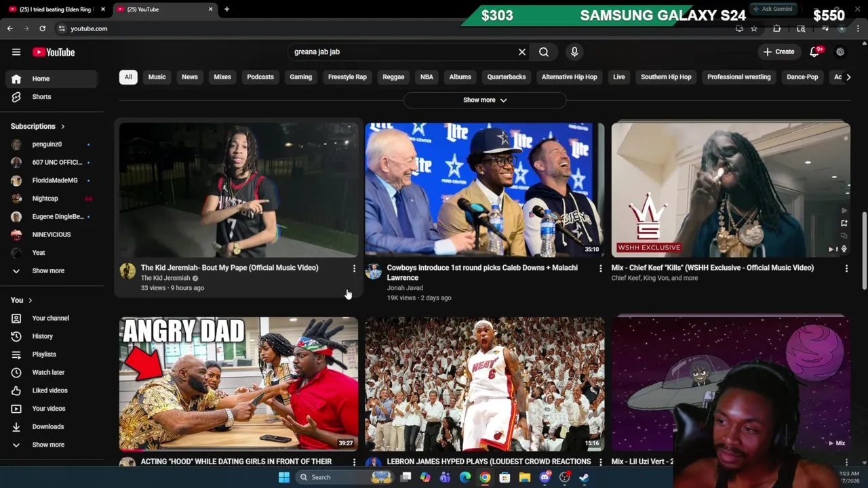
Task: Close the Elden Ring browser tab
Action: click(103, 9)
